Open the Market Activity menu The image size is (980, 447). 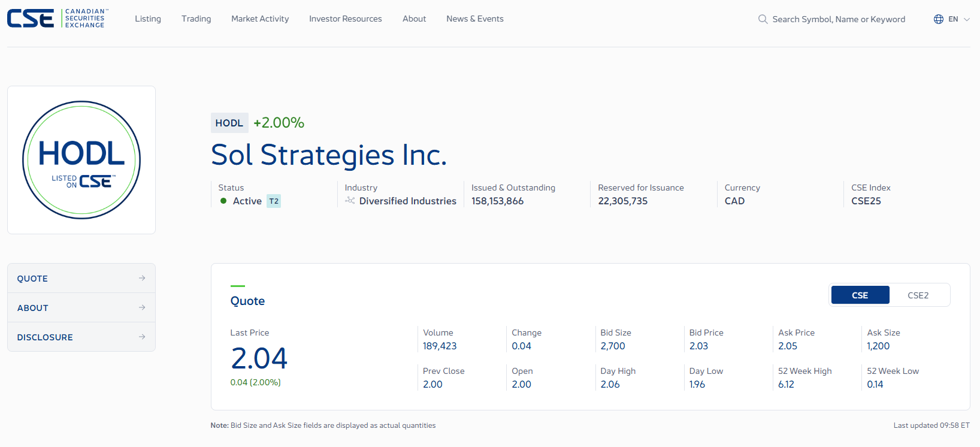click(260, 19)
